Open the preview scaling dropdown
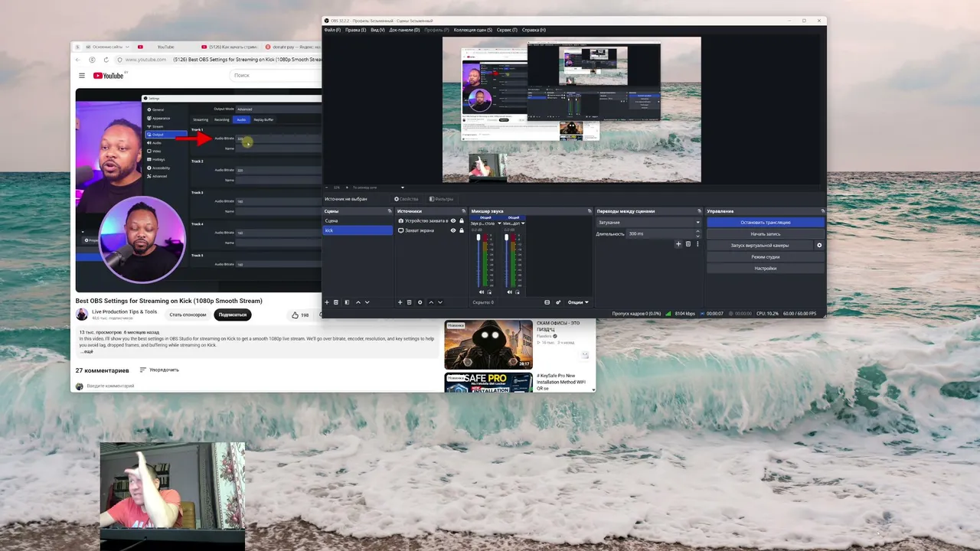Screen dimensions: 980x551 (x=379, y=187)
